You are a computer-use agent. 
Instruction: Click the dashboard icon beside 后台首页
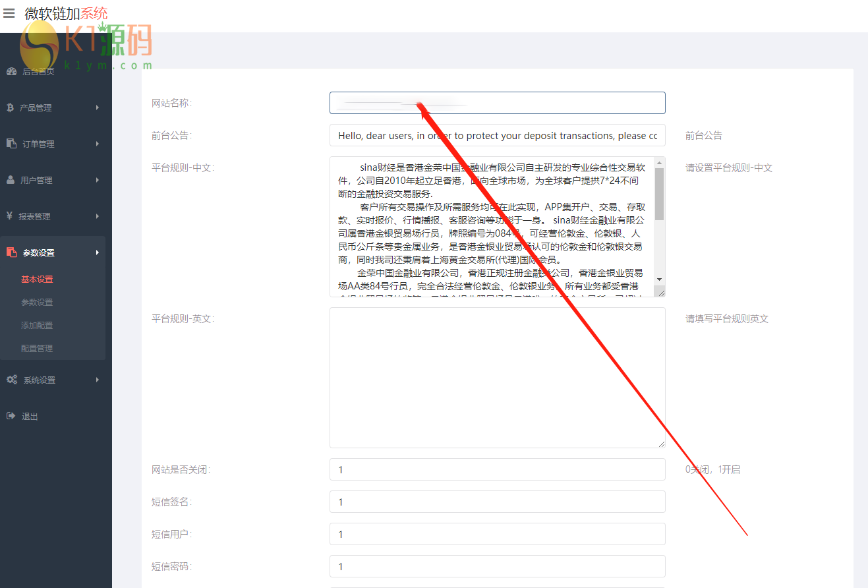(11, 71)
